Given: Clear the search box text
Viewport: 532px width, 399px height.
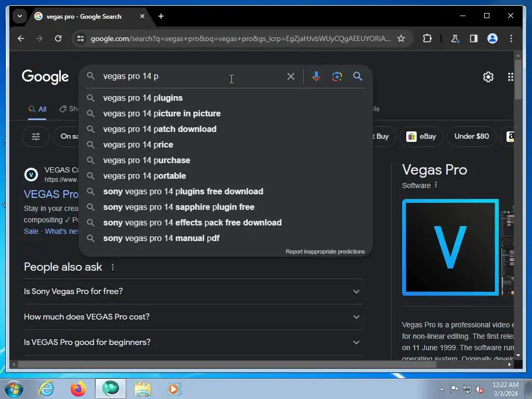Looking at the screenshot, I should pyautogui.click(x=291, y=76).
